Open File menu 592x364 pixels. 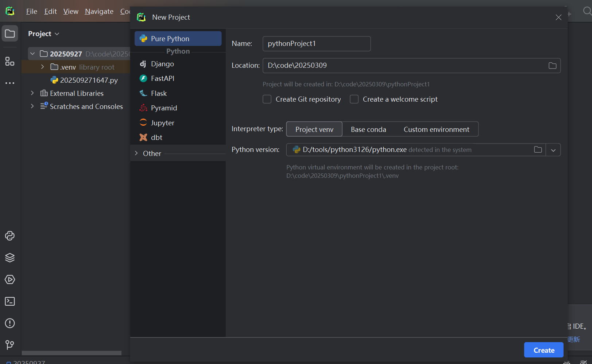tap(32, 11)
